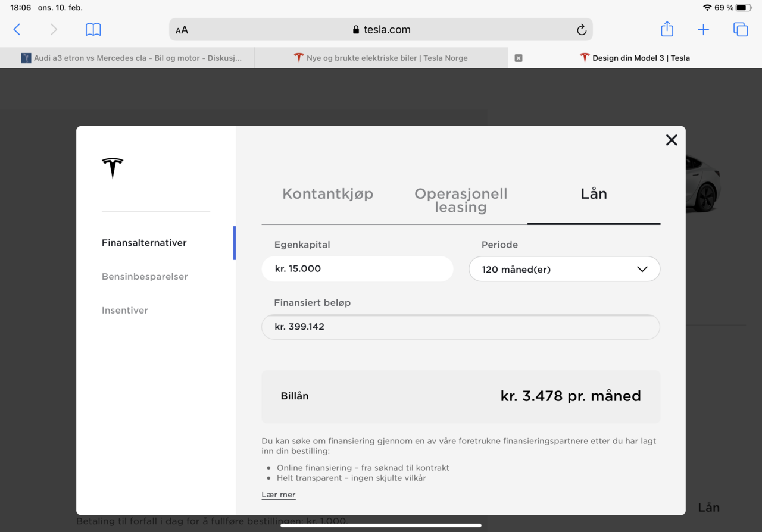This screenshot has height=532, width=762.
Task: Select the Design din Model 3 tab
Action: pyautogui.click(x=635, y=58)
